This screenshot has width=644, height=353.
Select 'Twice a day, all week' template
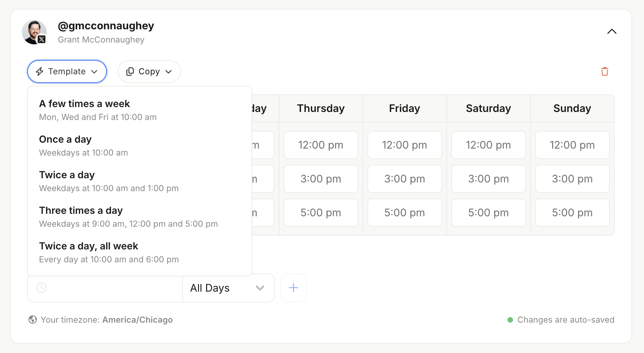140,252
